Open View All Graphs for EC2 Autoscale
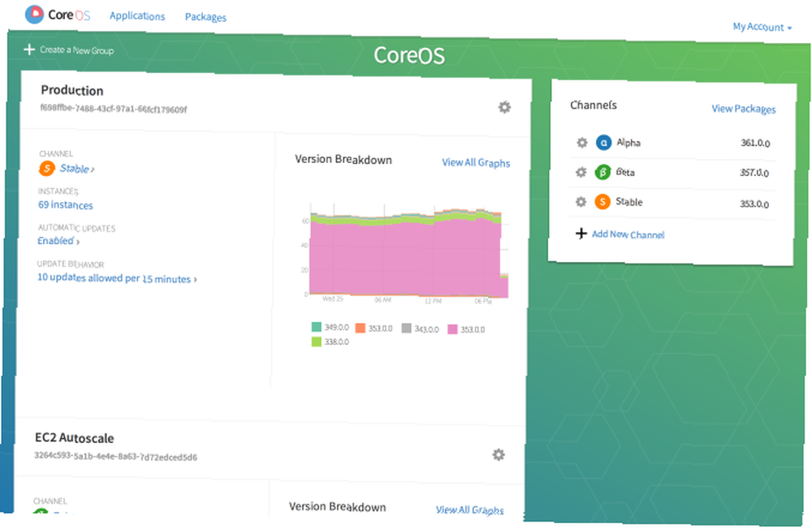Image resolution: width=812 pixels, height=529 pixels. pos(469,510)
